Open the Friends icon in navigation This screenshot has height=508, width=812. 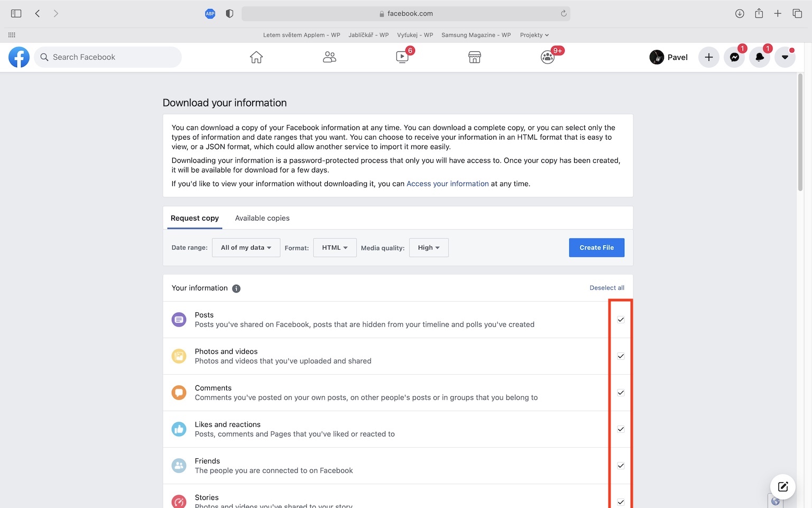[x=329, y=57]
